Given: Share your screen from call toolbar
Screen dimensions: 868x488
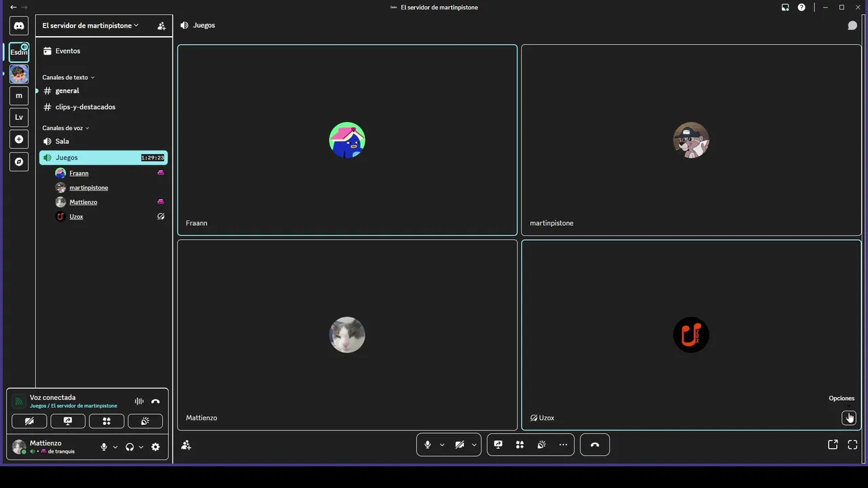Looking at the screenshot, I should coord(498,445).
